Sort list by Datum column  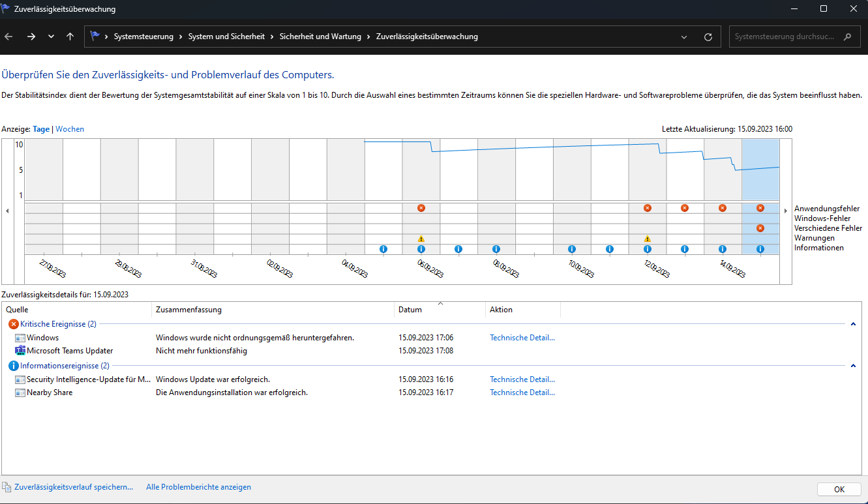click(440, 310)
